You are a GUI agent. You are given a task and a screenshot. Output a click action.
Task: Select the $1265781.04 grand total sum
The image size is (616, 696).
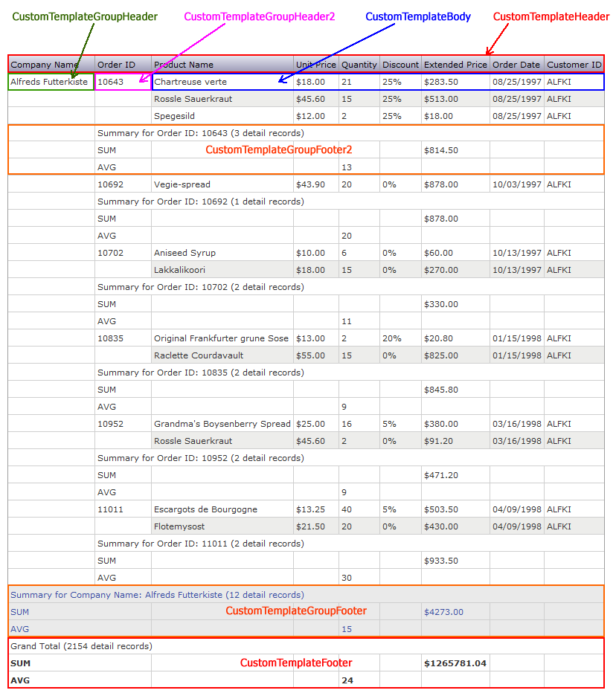point(455,663)
